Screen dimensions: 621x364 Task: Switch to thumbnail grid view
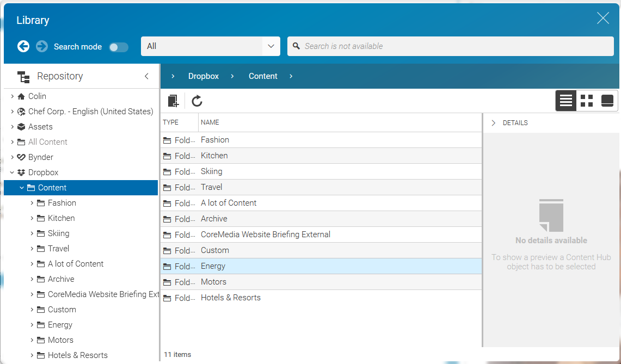[586, 101]
